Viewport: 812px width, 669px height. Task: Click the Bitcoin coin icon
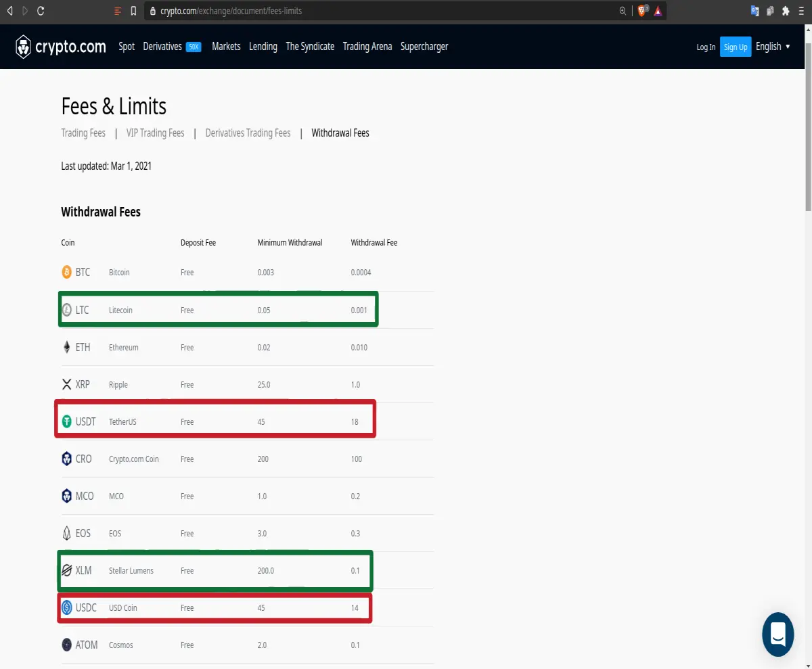66,272
